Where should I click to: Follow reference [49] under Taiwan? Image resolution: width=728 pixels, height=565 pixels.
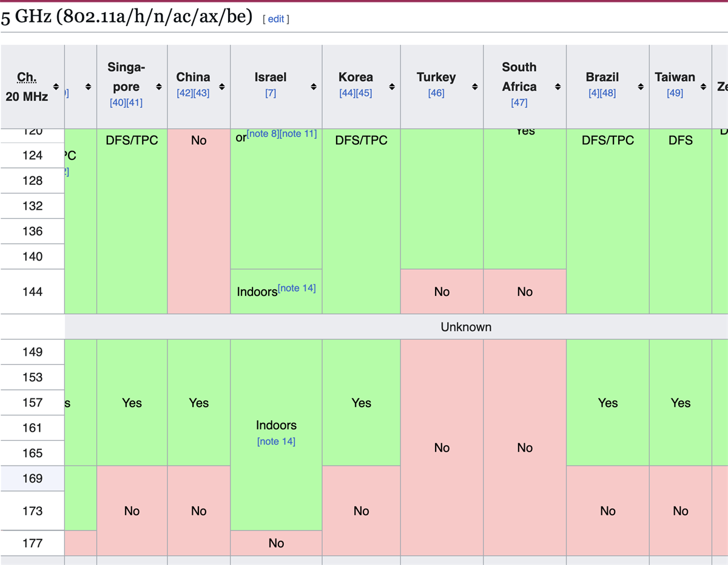(x=675, y=93)
